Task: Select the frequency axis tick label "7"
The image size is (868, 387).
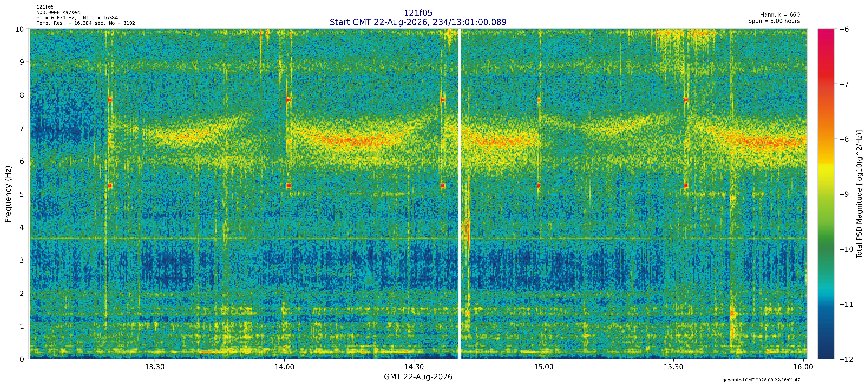Action: 22,128
